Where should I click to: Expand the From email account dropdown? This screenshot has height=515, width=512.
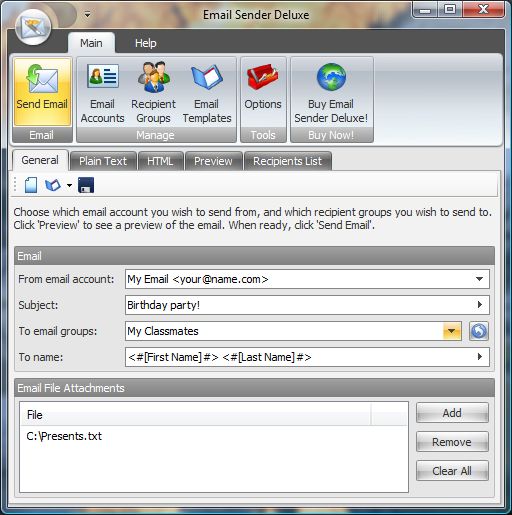pos(479,279)
